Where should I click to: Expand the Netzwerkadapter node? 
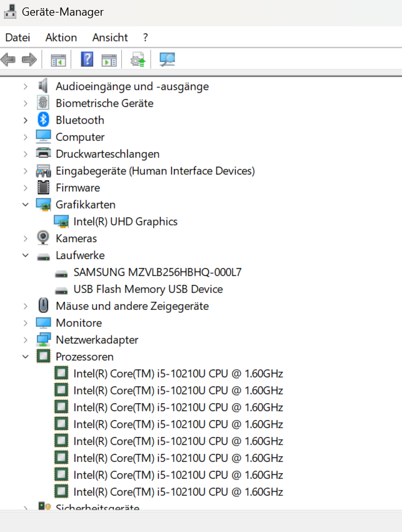click(x=26, y=340)
